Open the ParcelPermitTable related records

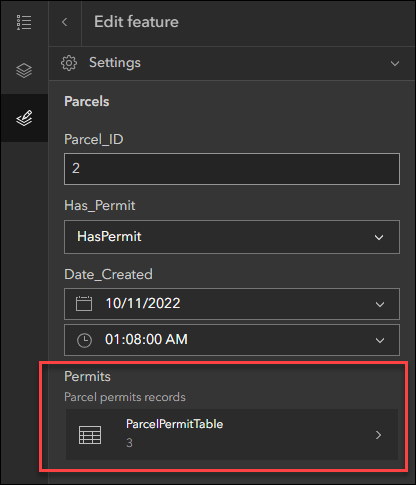[232, 435]
